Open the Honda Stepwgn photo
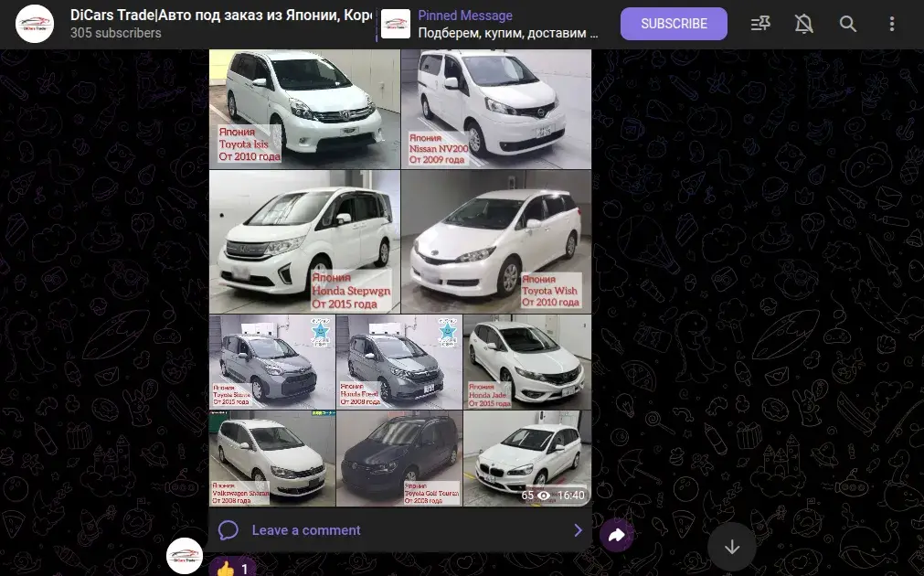Screen dimensions: 924x576 (x=304, y=241)
